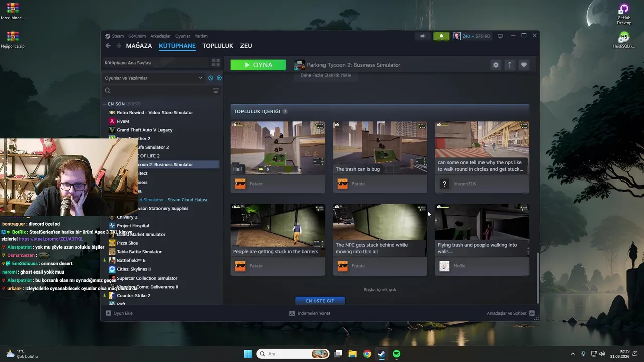Open collections grid view icon

[x=216, y=63]
